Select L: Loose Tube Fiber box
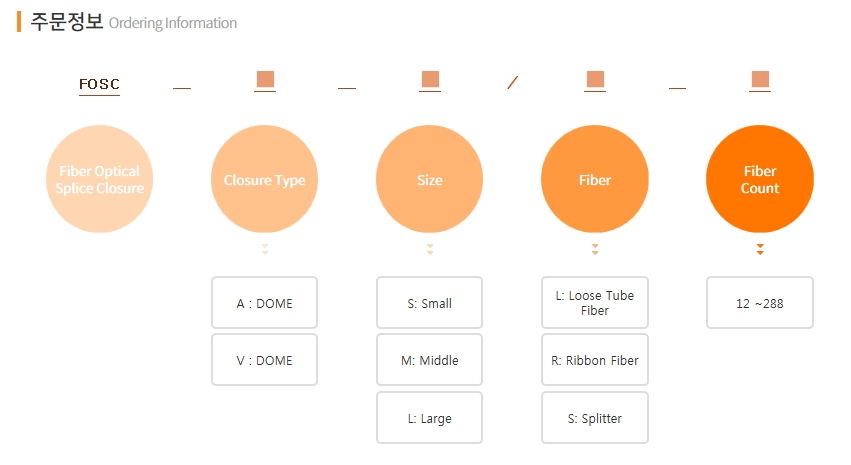Image resolution: width=851 pixels, height=465 pixels. [x=595, y=303]
